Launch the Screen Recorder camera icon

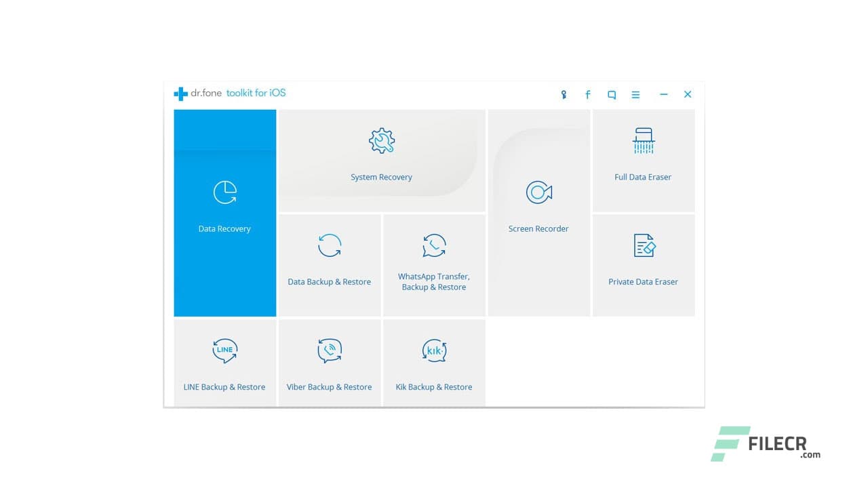click(538, 192)
